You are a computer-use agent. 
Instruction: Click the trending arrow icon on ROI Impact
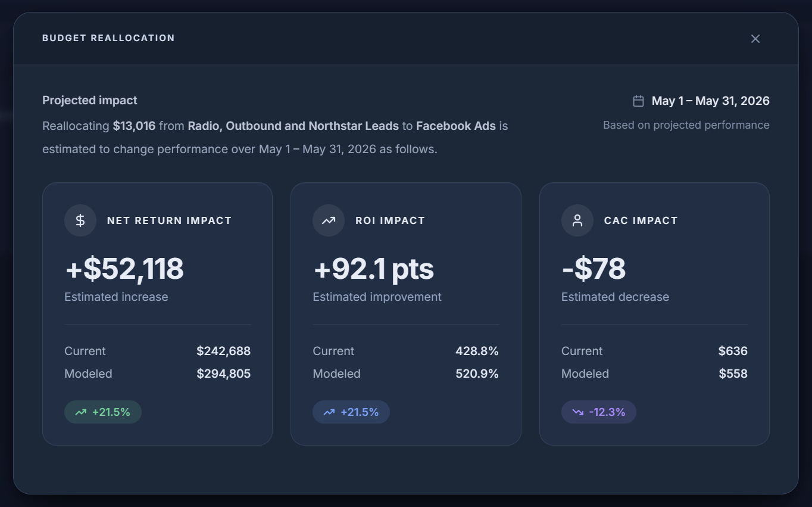[x=329, y=220]
